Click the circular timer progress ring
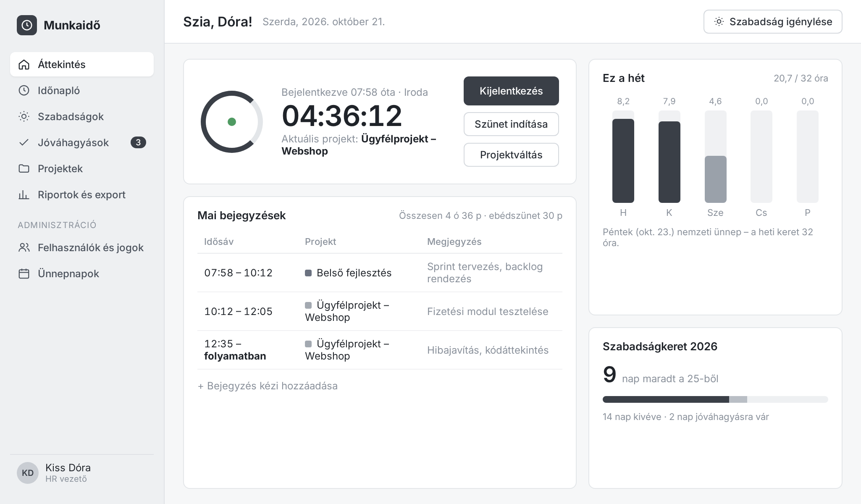The width and height of the screenshot is (861, 504). coord(232,122)
